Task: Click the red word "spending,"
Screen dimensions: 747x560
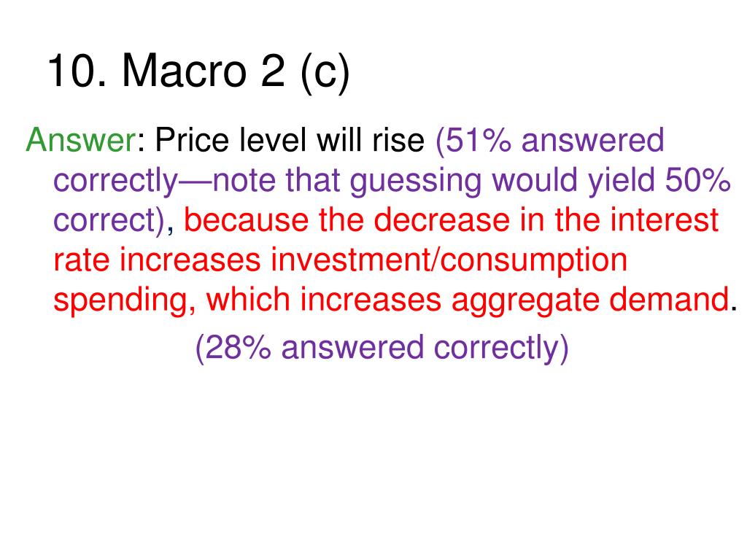Action: [124, 301]
